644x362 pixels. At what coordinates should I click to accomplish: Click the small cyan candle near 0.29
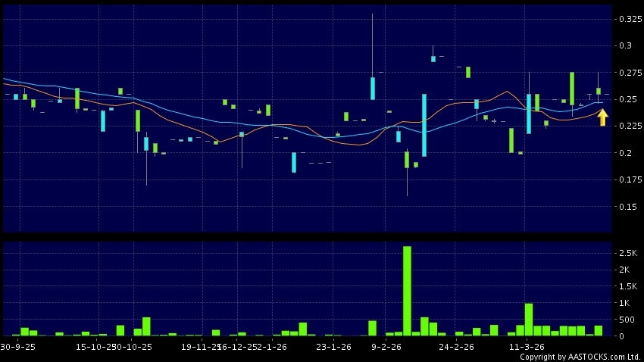(433, 58)
